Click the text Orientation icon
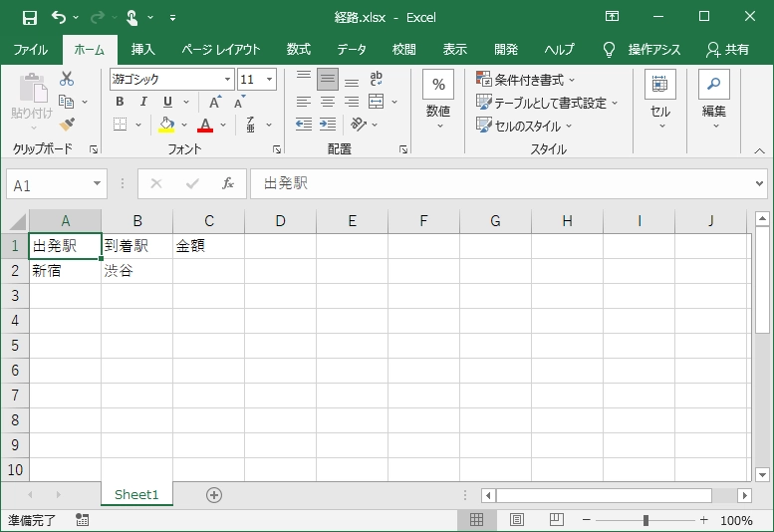Screen dimensions: 774x532 point(359,125)
